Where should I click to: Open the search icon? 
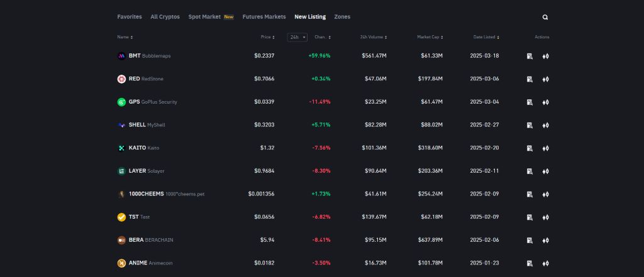545,17
